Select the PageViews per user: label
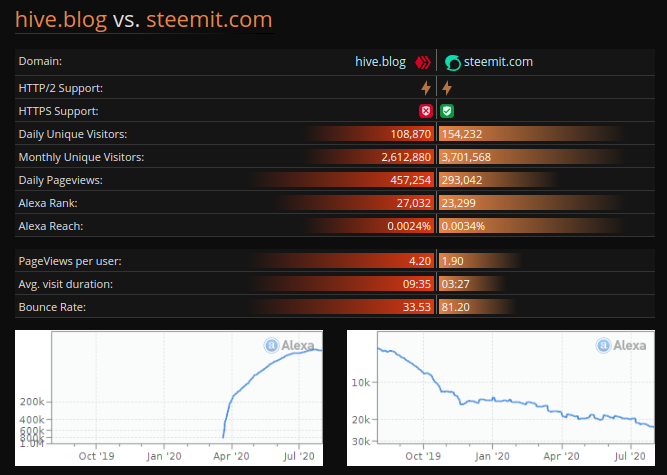The width and height of the screenshot is (667, 475). pyautogui.click(x=70, y=261)
